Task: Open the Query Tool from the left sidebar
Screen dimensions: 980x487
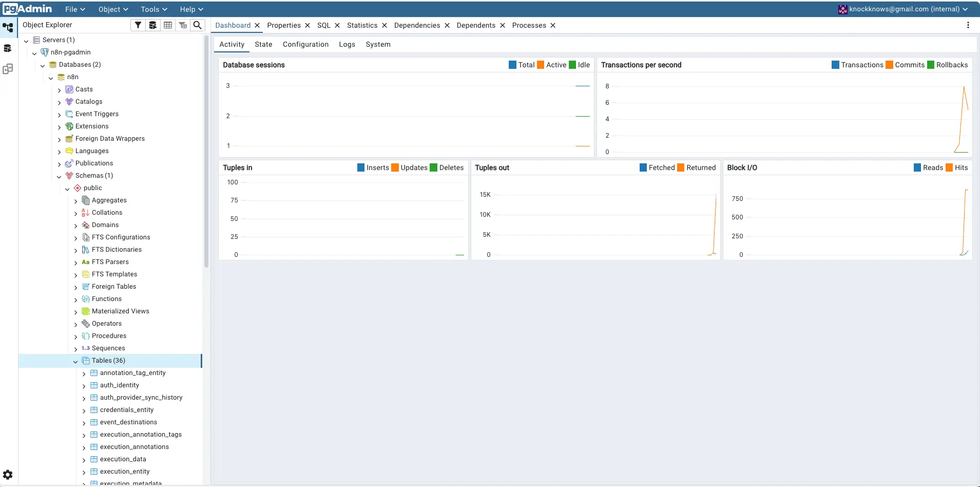Action: 7,48
